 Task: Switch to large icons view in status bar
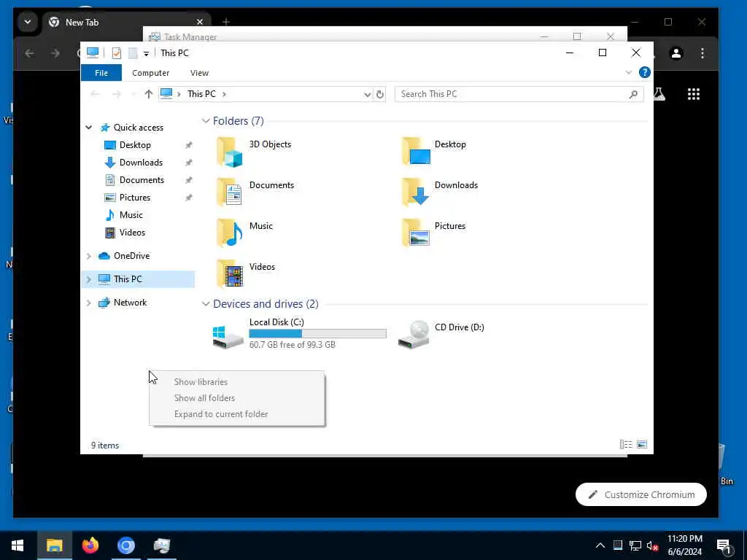pos(642,444)
